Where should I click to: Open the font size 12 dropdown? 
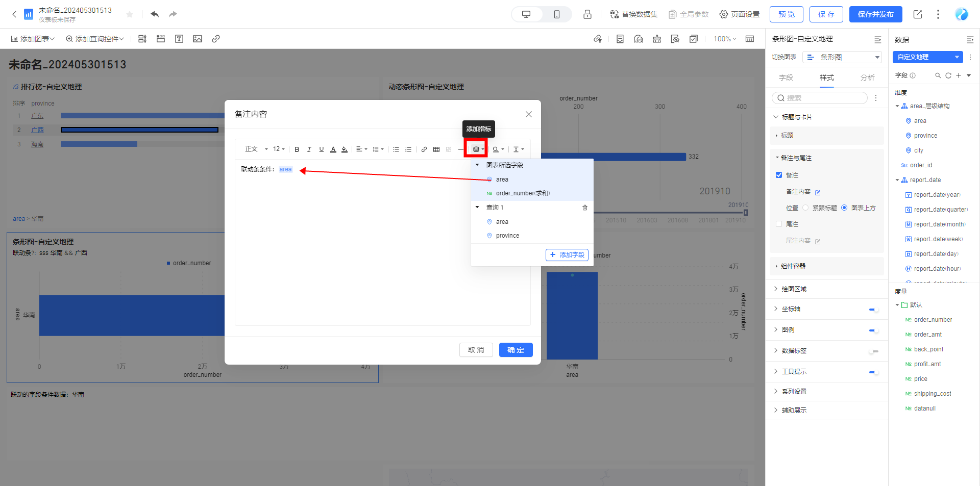pos(279,149)
